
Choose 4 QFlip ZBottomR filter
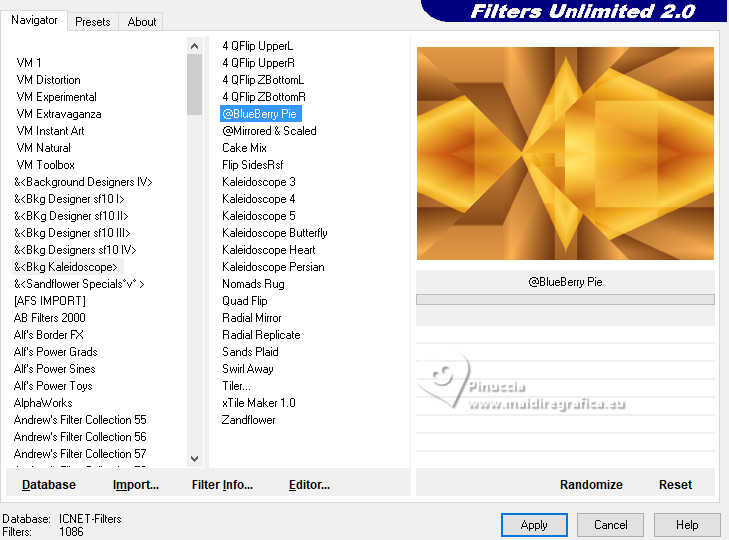264,97
